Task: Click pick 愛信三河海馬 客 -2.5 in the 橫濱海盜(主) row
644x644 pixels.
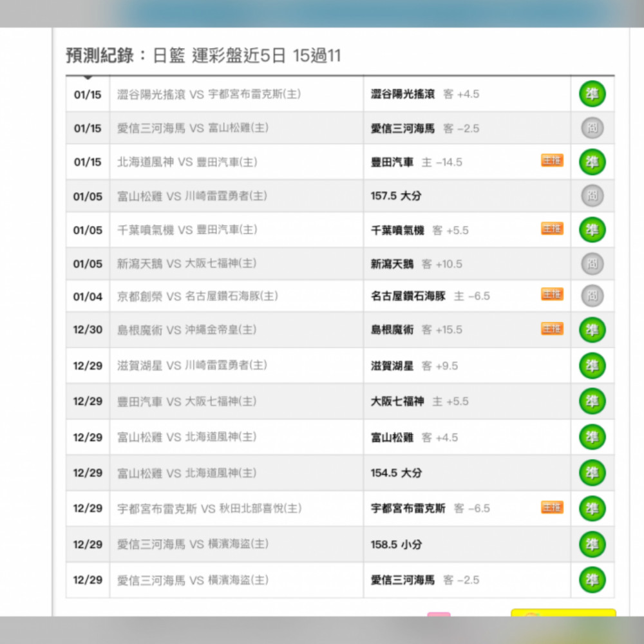Action: pyautogui.click(x=425, y=580)
